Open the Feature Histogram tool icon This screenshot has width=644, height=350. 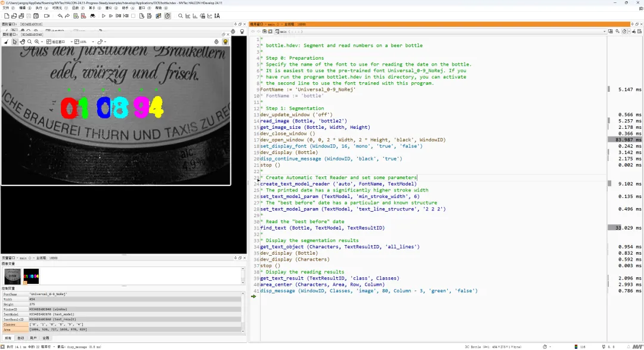195,16
